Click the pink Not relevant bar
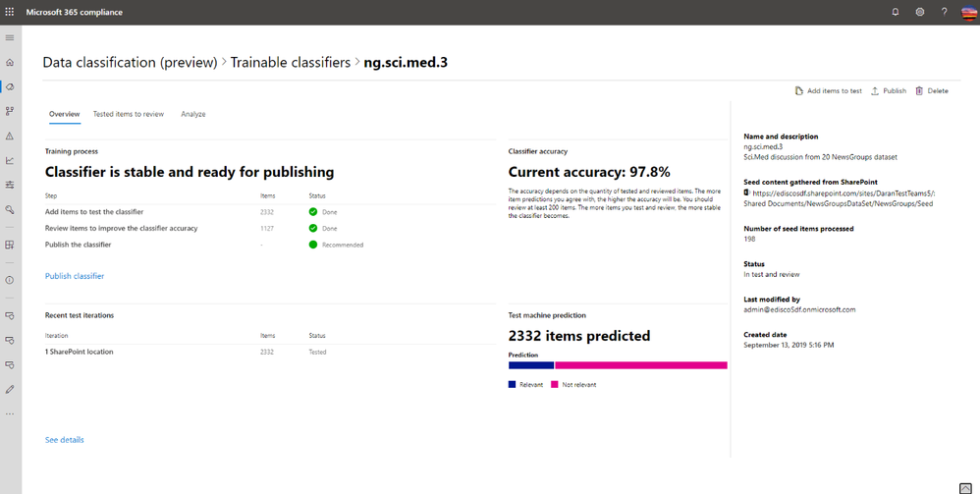980x494 pixels. point(641,365)
